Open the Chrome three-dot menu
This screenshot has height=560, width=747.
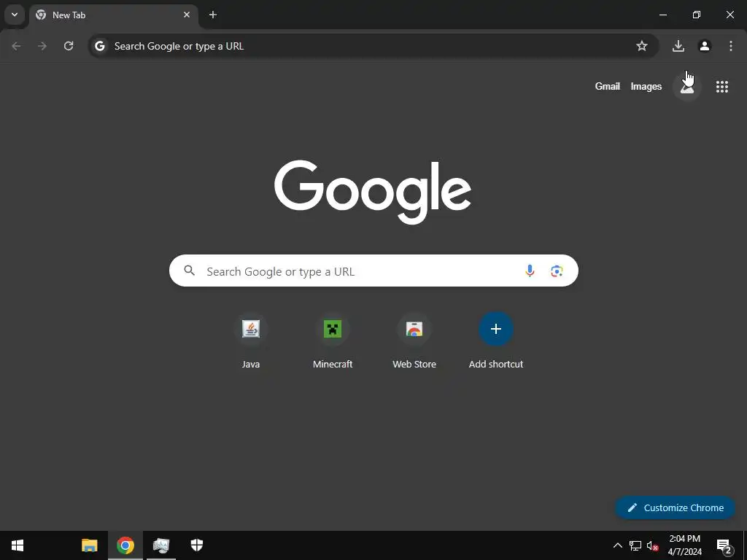[731, 46]
